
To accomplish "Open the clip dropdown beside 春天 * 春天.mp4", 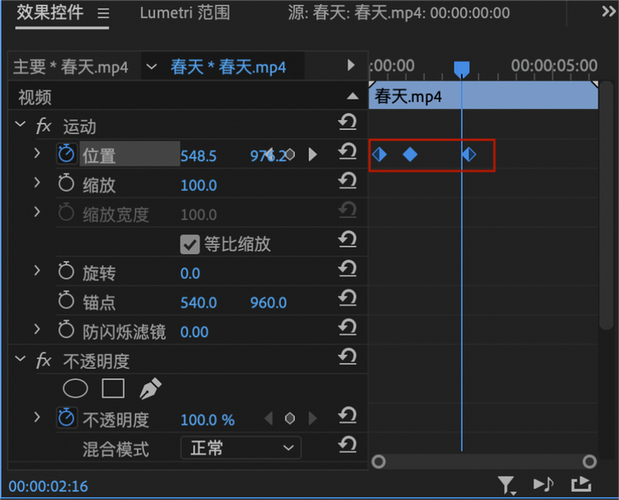I will tap(152, 66).
